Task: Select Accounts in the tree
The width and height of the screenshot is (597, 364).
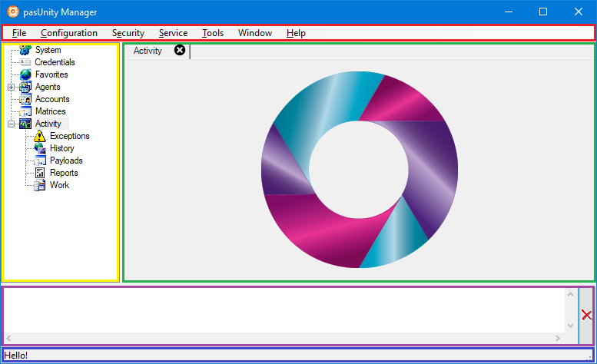Action: tap(52, 99)
